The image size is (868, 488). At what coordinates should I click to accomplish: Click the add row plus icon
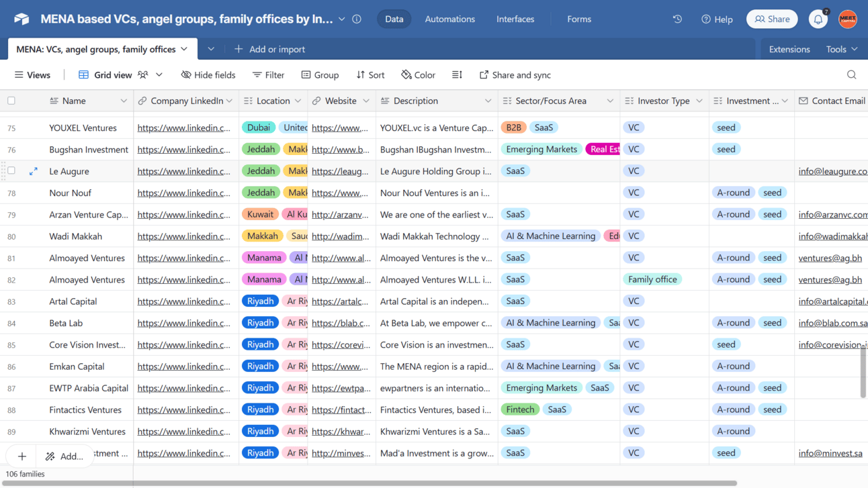pos(22,456)
